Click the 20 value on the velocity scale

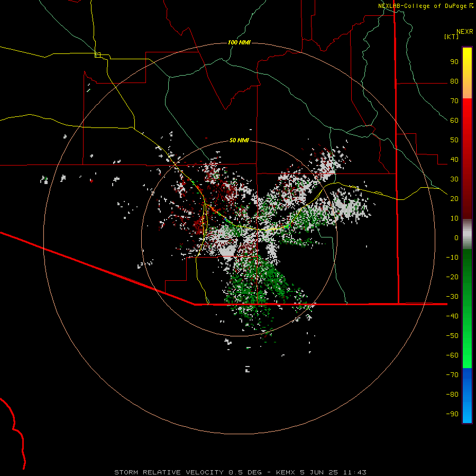pos(454,199)
